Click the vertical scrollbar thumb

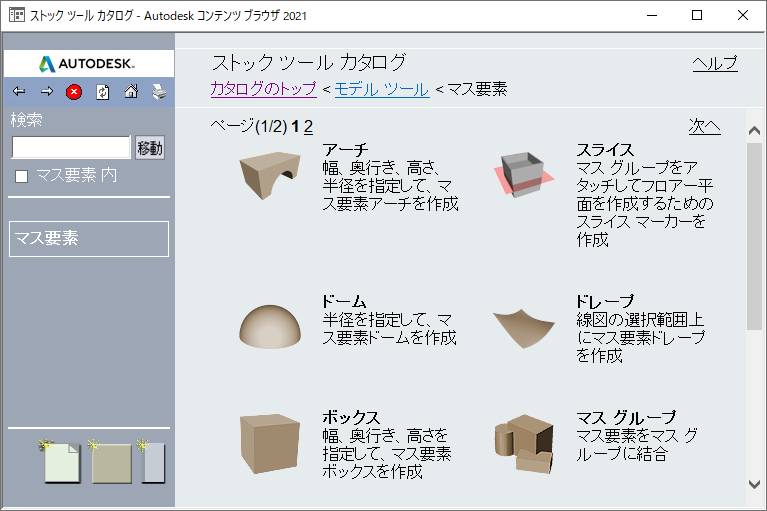click(x=754, y=237)
